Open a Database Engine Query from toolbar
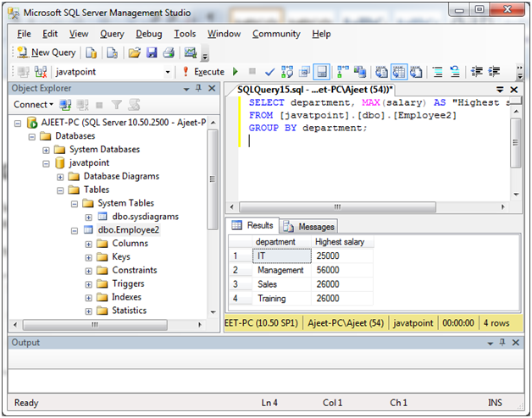This screenshot has width=532, height=418. click(x=91, y=52)
